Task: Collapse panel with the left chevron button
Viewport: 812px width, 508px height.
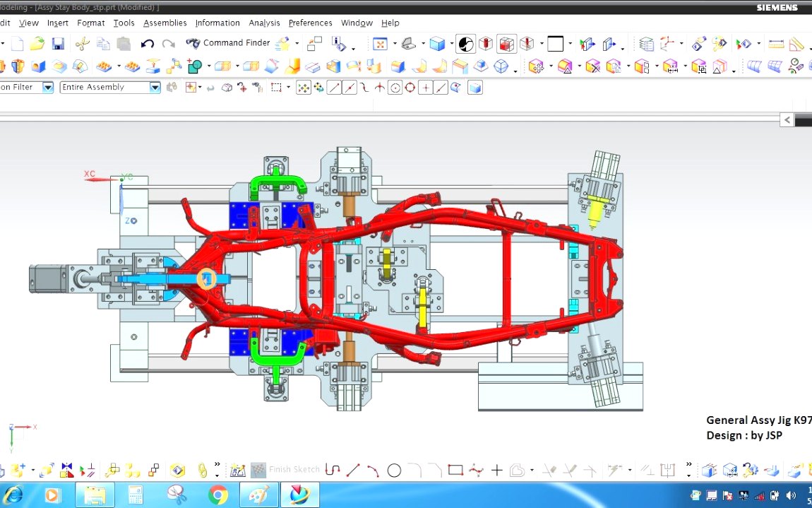Action: pos(787,119)
